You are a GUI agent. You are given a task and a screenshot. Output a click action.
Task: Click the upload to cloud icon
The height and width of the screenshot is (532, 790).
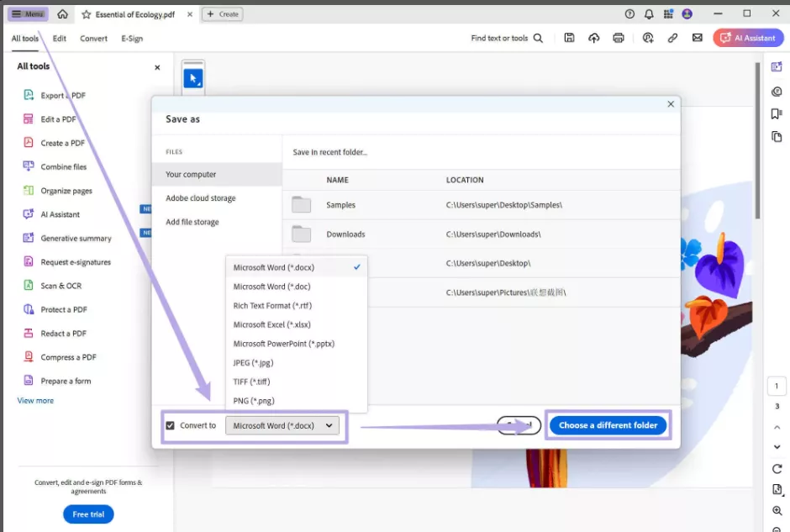(x=594, y=38)
